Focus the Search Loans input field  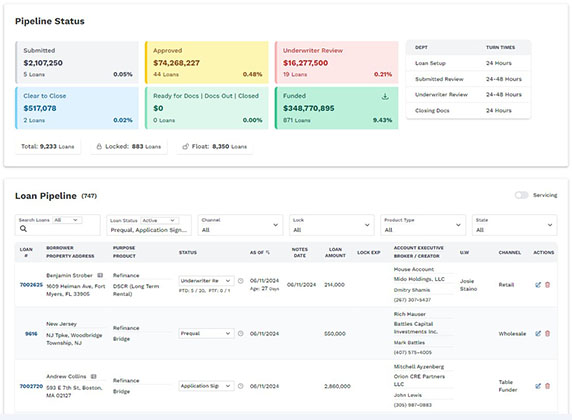click(x=58, y=229)
